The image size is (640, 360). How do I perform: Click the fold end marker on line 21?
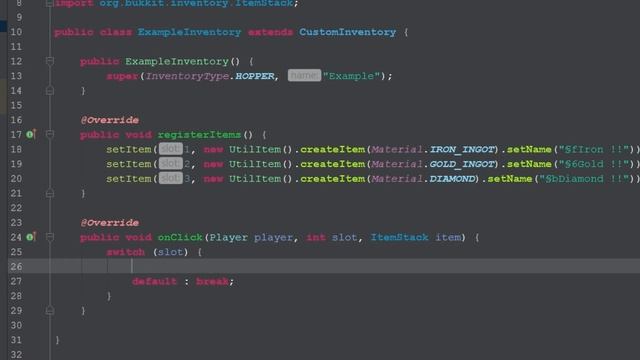point(49,193)
